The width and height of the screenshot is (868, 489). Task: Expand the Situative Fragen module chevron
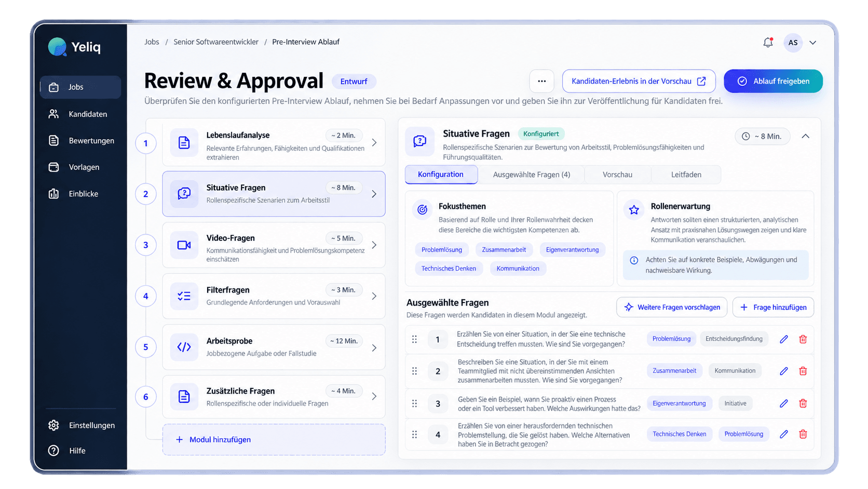[x=374, y=194]
